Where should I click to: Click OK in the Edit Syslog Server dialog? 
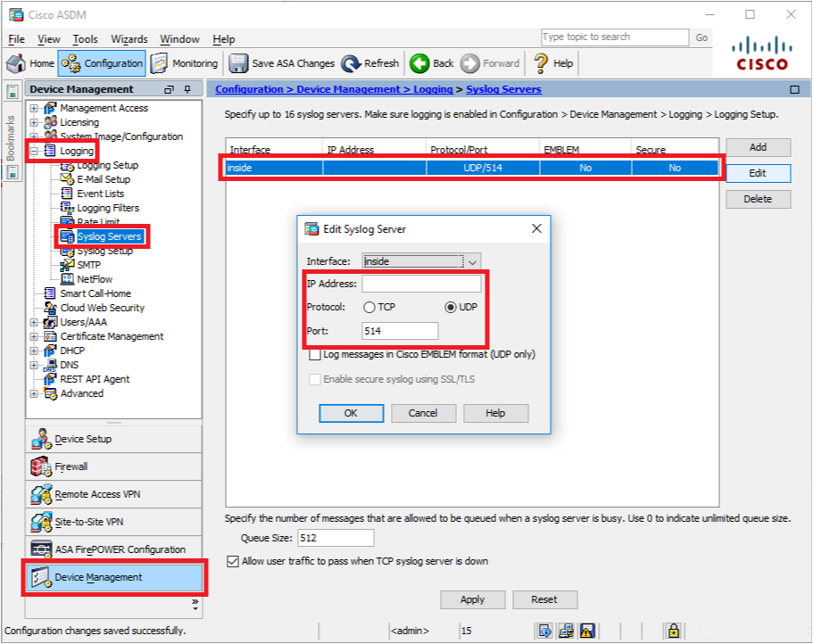pos(351,413)
